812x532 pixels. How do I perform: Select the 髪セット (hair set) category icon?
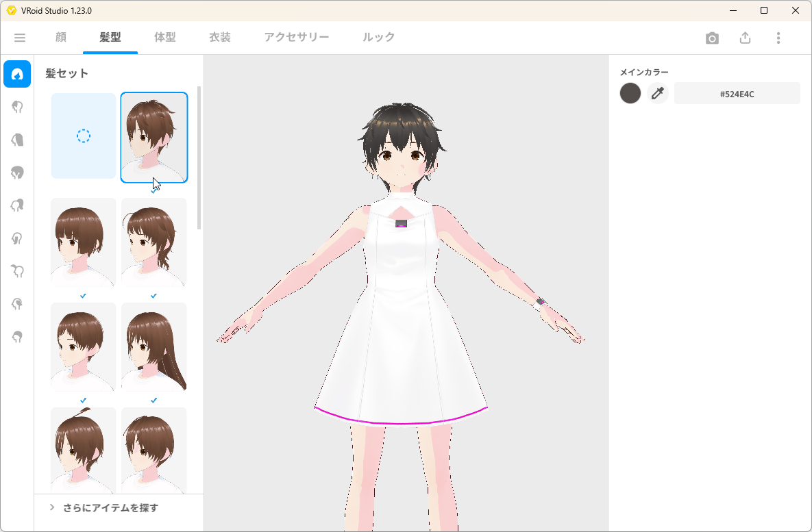[x=17, y=74]
